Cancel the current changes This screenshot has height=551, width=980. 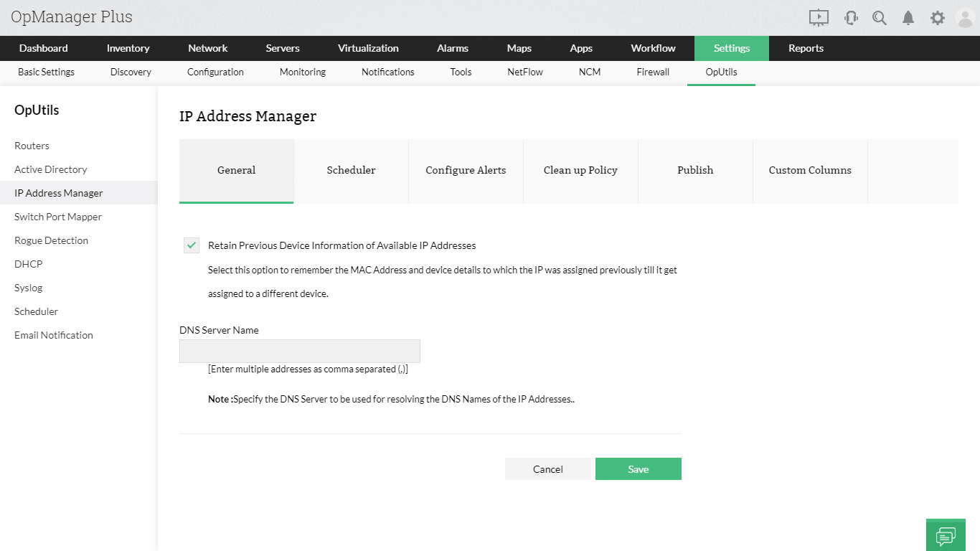[x=547, y=468]
